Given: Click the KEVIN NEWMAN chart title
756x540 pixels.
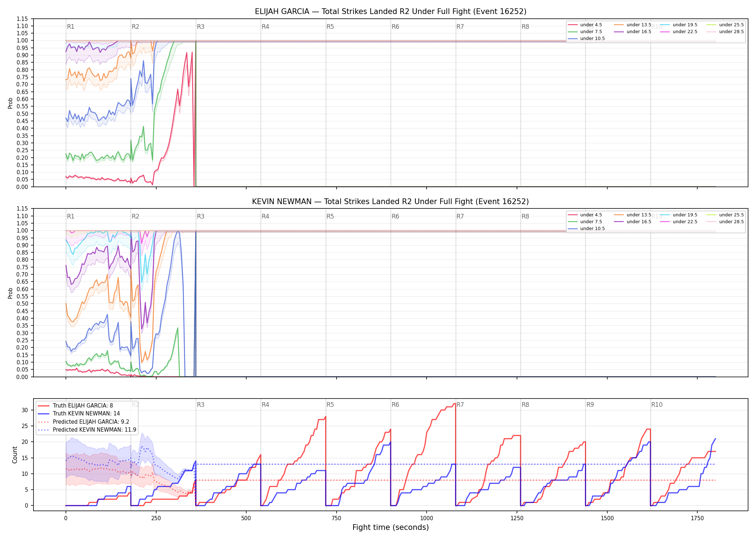Looking at the screenshot, I should tap(391, 202).
